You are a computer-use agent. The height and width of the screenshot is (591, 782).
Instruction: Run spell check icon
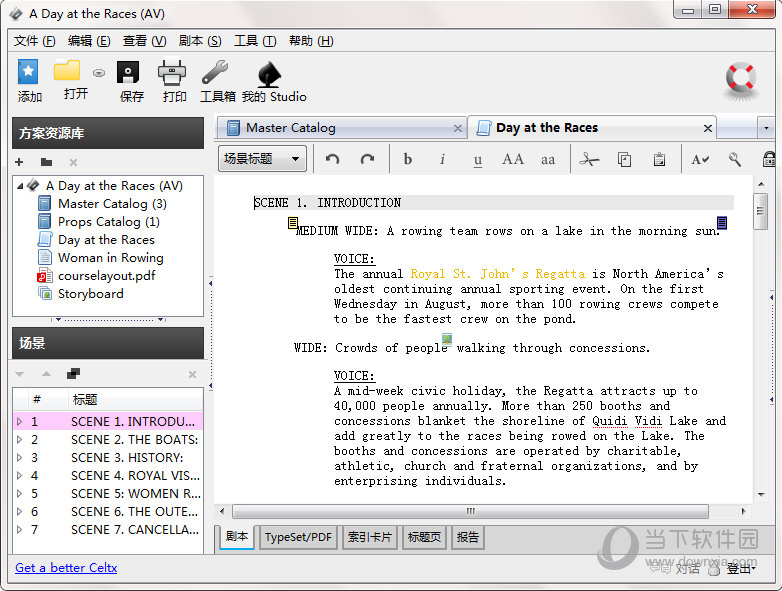tap(700, 160)
